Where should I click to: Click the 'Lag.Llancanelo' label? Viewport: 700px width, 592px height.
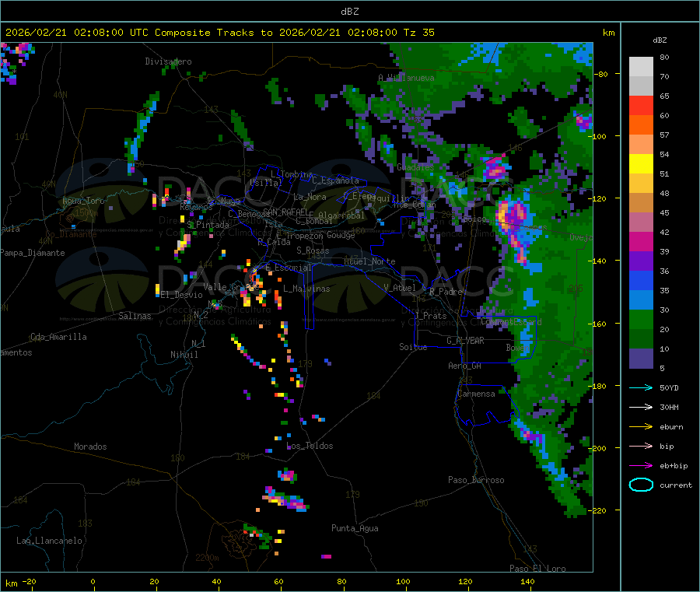tap(49, 541)
